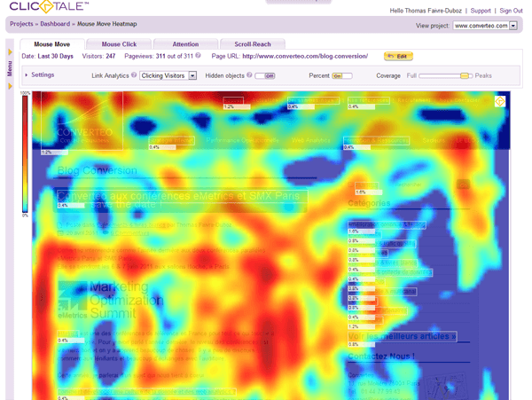Click the current Mouse Move Heatmap breadcrumb
532x400 pixels.
107,24
